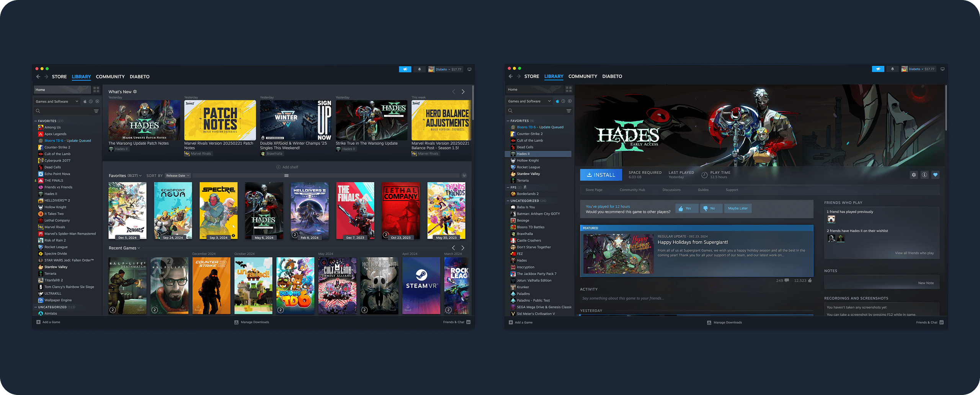Screen dimensions: 980x395
Task: Show next What's New items arrow
Action: point(463,91)
